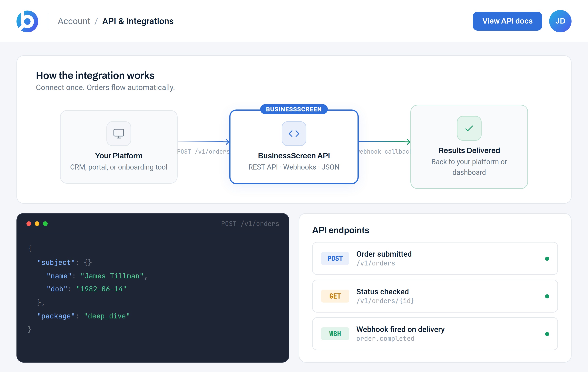588x372 pixels.
Task: Click the "James Tillman" value in code
Action: click(112, 276)
